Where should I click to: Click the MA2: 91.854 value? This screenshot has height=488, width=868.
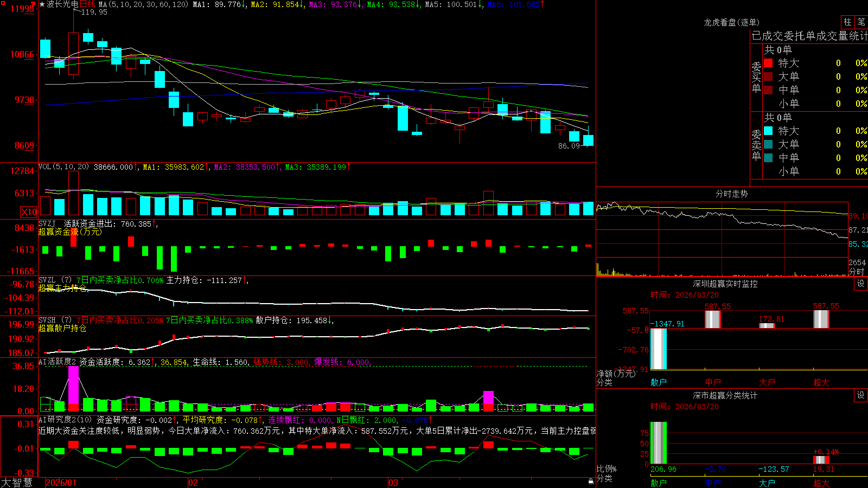point(277,4)
